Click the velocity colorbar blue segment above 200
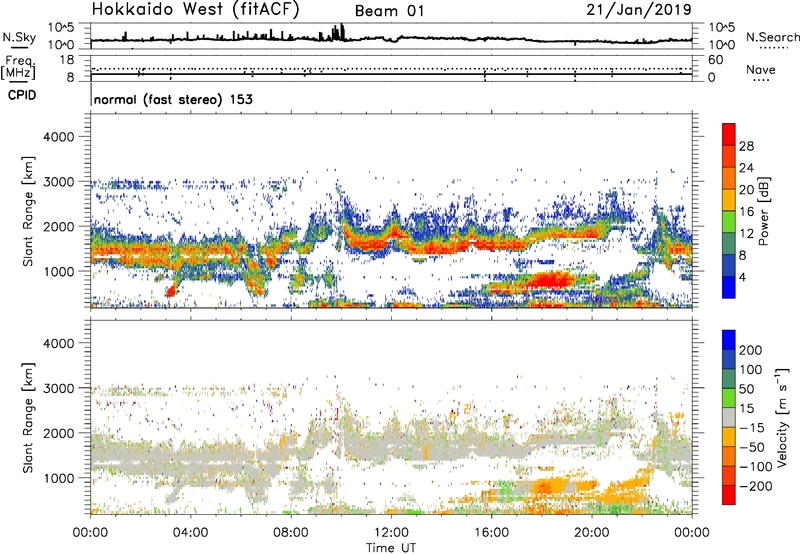Image resolution: width=800 pixels, height=554 pixels. point(729,340)
